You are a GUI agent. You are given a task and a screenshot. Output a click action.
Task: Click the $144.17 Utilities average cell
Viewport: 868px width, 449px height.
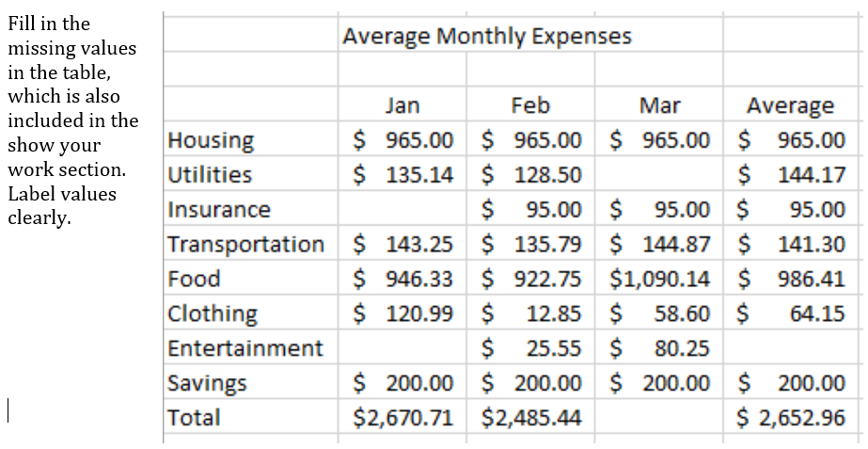click(x=790, y=175)
